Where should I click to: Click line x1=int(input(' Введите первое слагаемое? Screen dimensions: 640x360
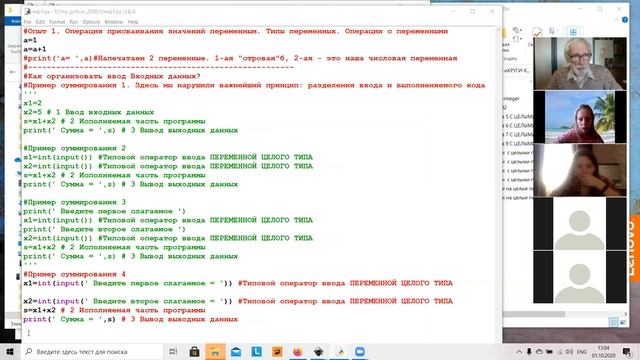(x=238, y=283)
